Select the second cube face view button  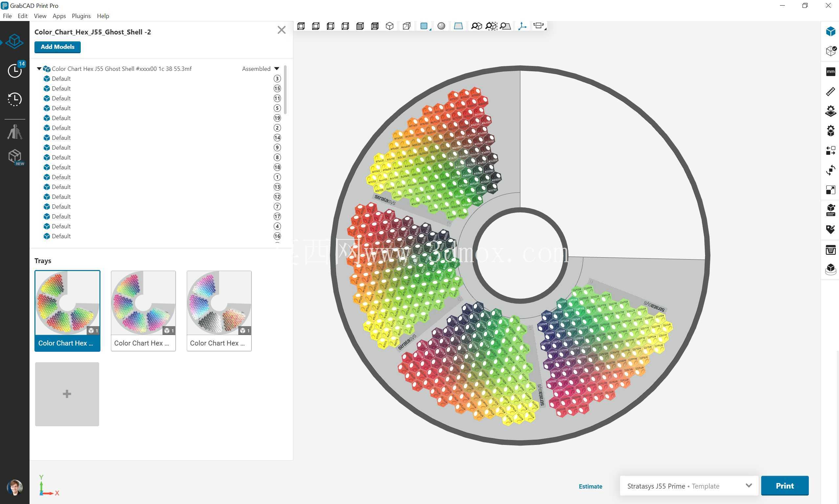click(x=315, y=26)
